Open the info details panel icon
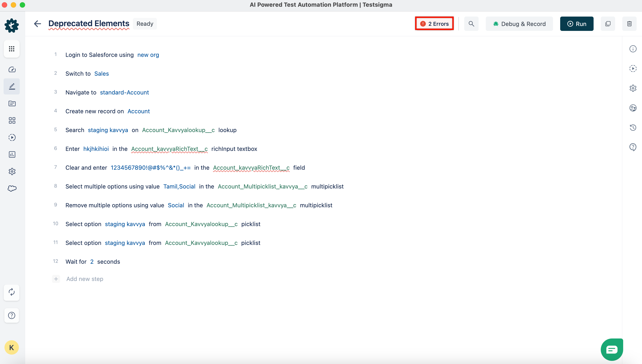The image size is (642, 364). (633, 49)
